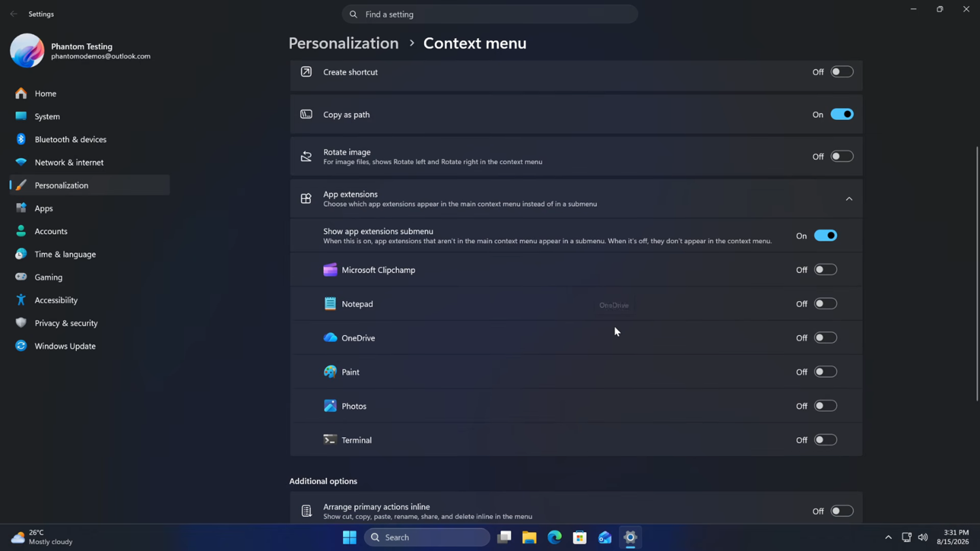Enable the Paint toggle
This screenshot has width=980, height=551.
(826, 372)
